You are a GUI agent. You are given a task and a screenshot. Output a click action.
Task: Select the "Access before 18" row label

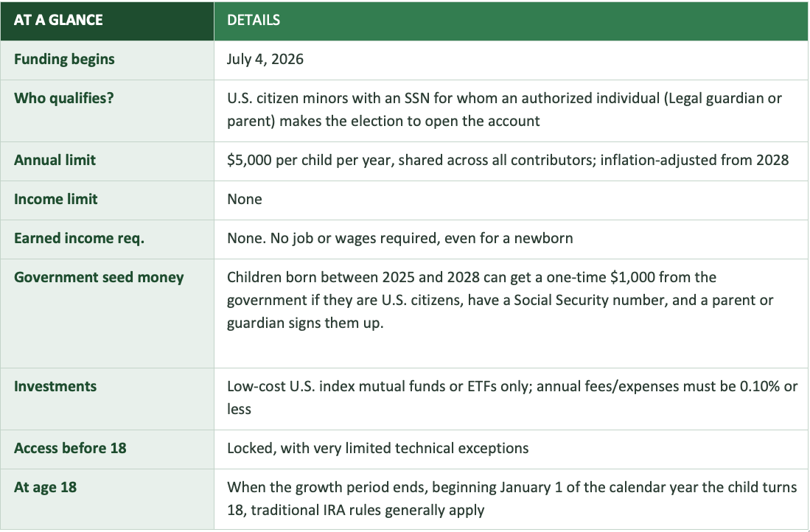point(70,447)
